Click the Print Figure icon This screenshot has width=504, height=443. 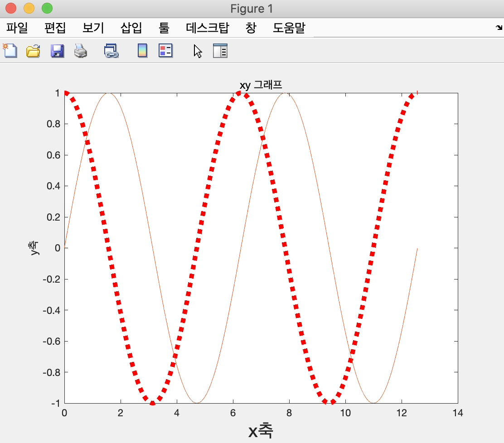coord(80,51)
